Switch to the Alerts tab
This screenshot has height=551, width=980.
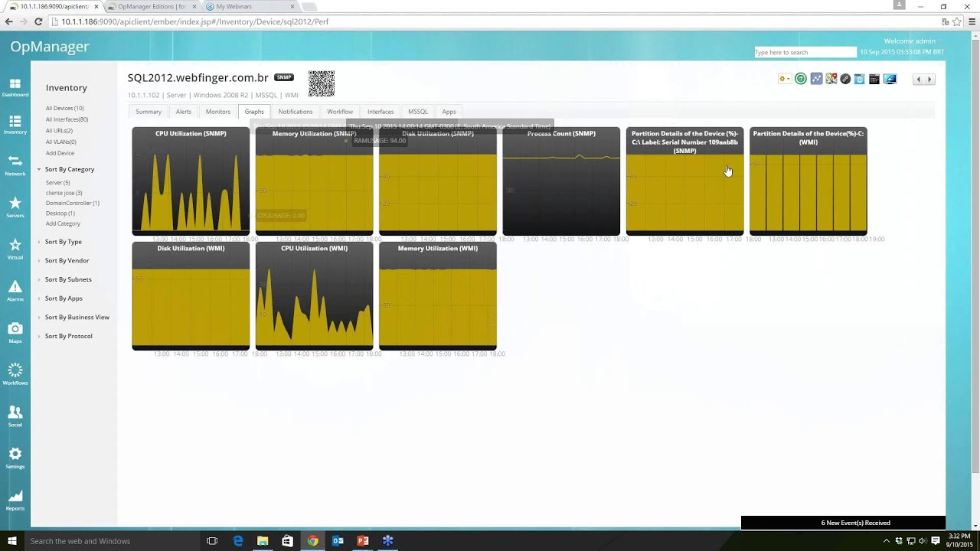[184, 112]
